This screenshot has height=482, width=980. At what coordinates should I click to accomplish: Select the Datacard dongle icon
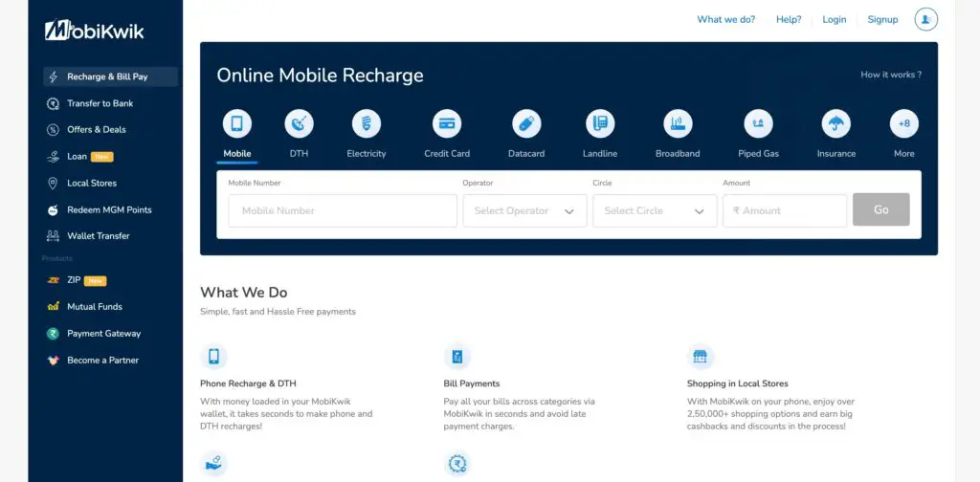(526, 123)
